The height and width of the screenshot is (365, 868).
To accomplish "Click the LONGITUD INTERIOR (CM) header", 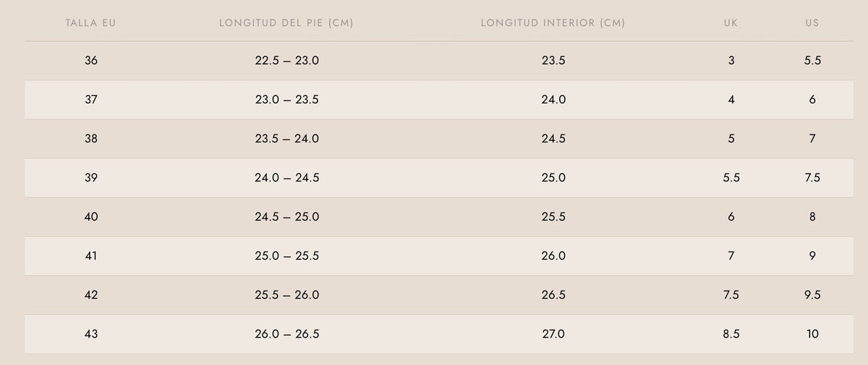I will click(553, 23).
